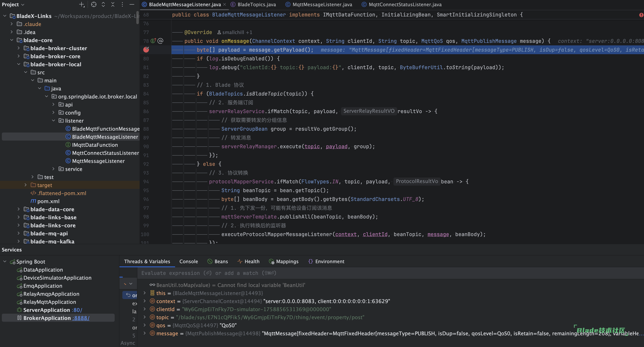Click the Evaluate expression input field
644x347 pixels.
[x=391, y=273]
